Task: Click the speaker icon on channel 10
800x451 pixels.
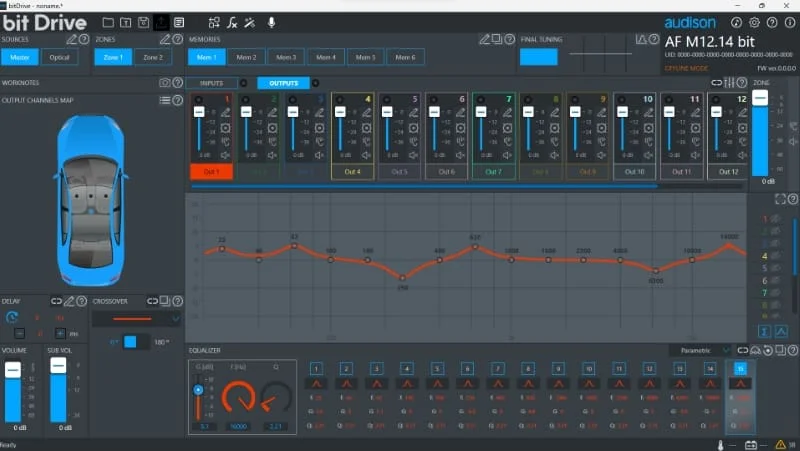Action: tap(648, 155)
